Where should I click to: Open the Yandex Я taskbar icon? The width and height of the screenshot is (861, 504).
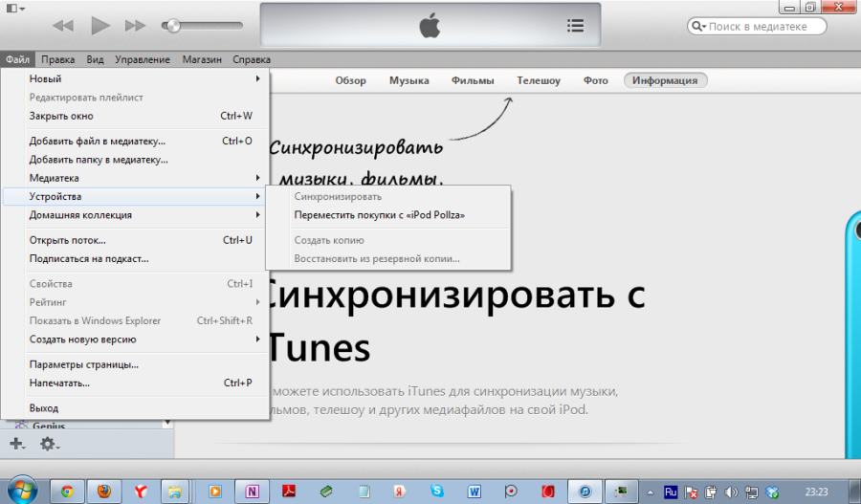coord(400,492)
